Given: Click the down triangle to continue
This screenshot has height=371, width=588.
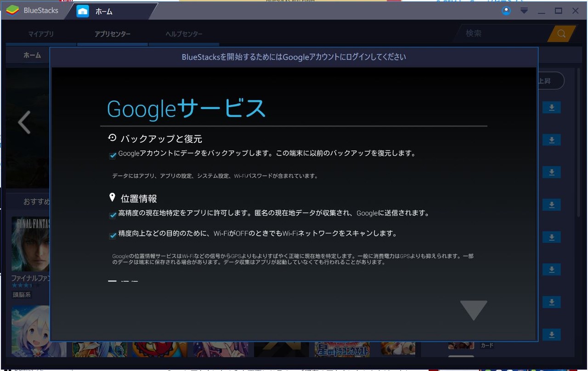Looking at the screenshot, I should tap(474, 310).
